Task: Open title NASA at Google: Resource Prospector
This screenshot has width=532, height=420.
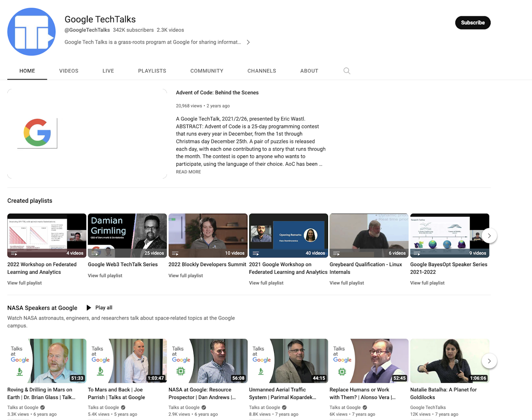Action: (x=202, y=393)
